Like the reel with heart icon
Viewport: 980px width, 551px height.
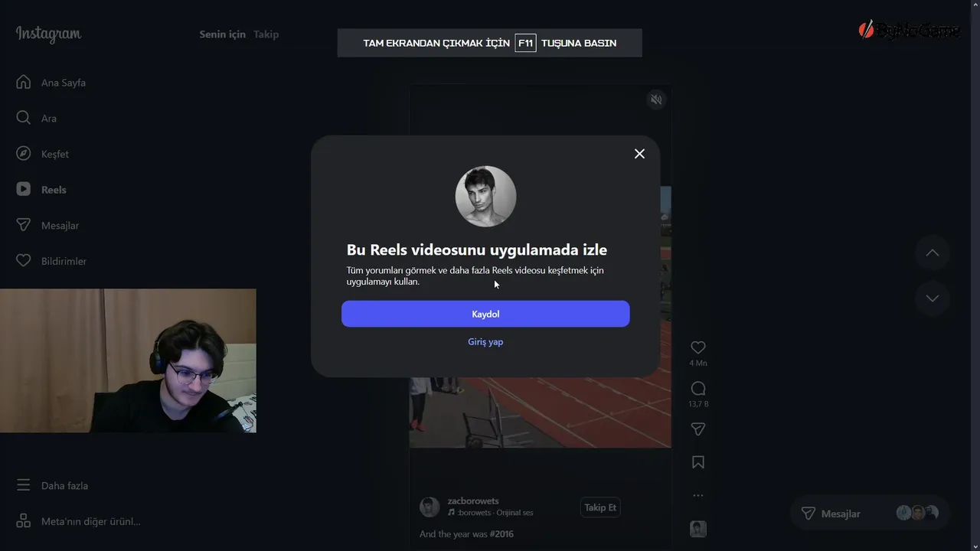point(698,347)
